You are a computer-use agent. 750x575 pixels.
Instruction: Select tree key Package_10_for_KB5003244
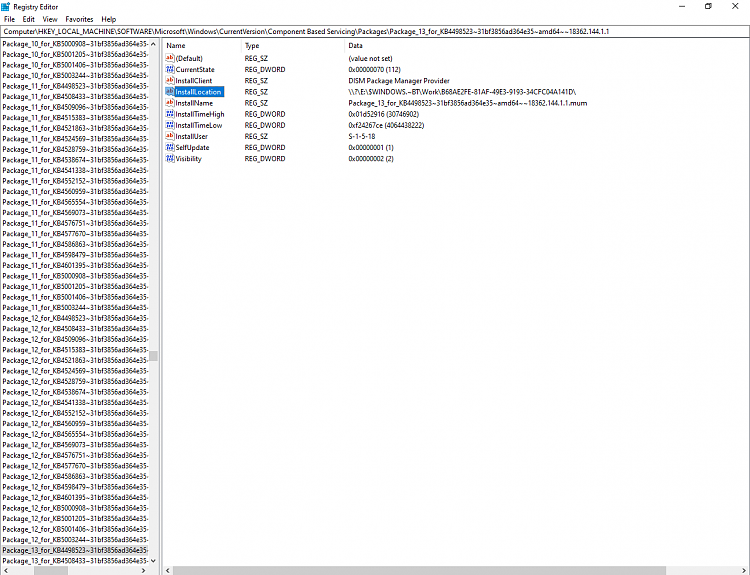coord(75,76)
